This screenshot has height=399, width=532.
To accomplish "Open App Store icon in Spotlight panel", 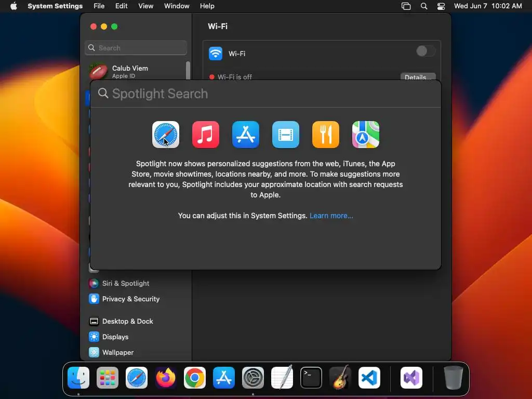I will click(x=246, y=135).
